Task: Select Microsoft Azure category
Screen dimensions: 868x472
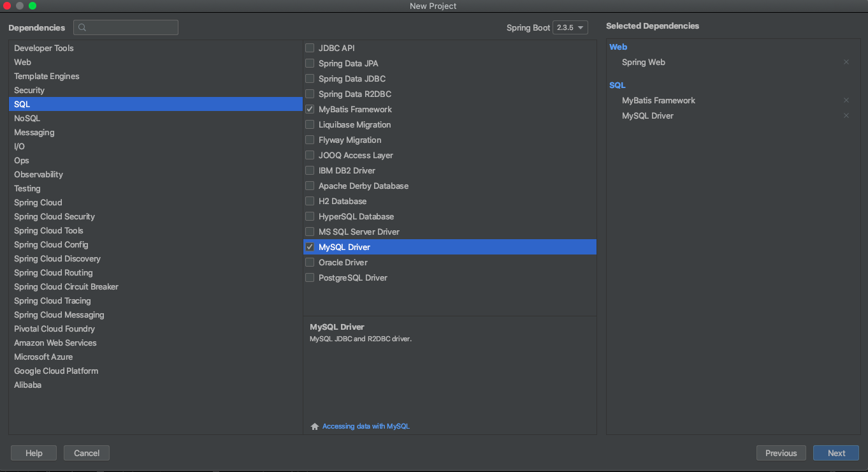Action: [x=156, y=357]
